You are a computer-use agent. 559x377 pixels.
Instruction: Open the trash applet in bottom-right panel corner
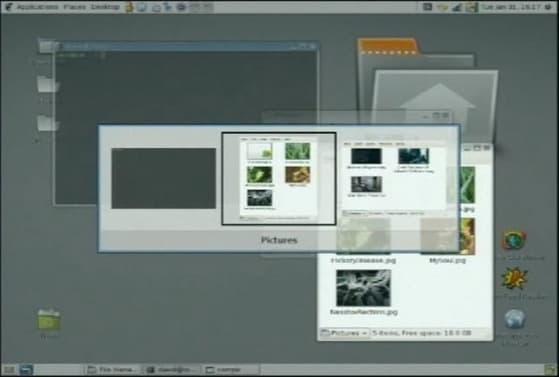click(550, 370)
